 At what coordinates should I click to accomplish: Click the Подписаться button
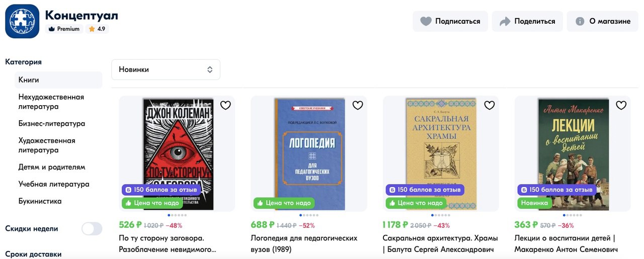coord(450,21)
